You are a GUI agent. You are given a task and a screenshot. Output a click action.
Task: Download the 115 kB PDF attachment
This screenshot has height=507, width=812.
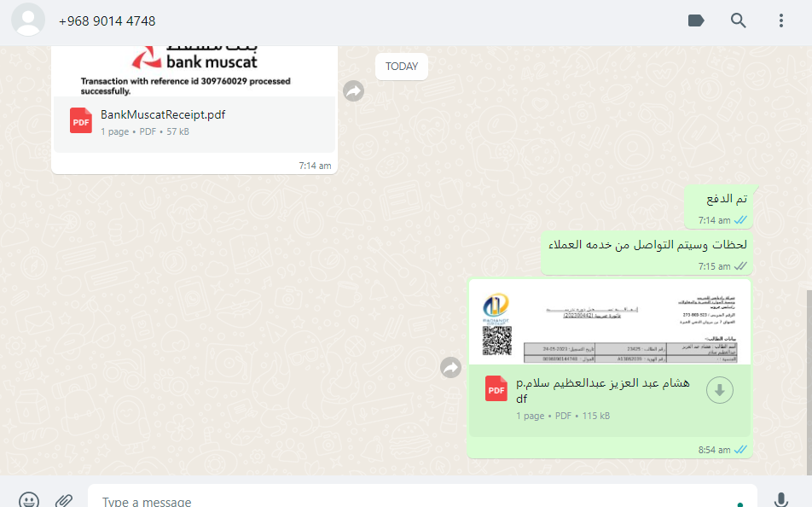click(x=719, y=390)
